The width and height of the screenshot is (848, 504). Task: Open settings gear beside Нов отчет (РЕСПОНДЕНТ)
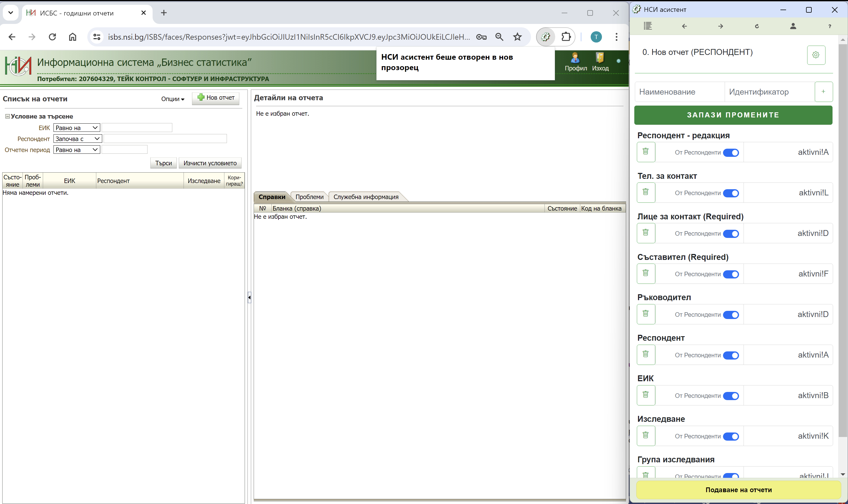pyautogui.click(x=816, y=55)
